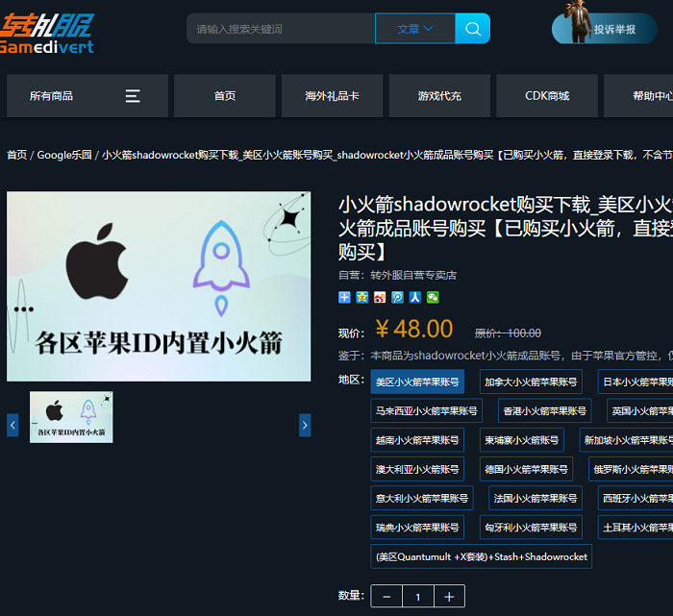The image size is (673, 616).
Task: Select 英国小火箭苹果账号 option
Action: 640,411
